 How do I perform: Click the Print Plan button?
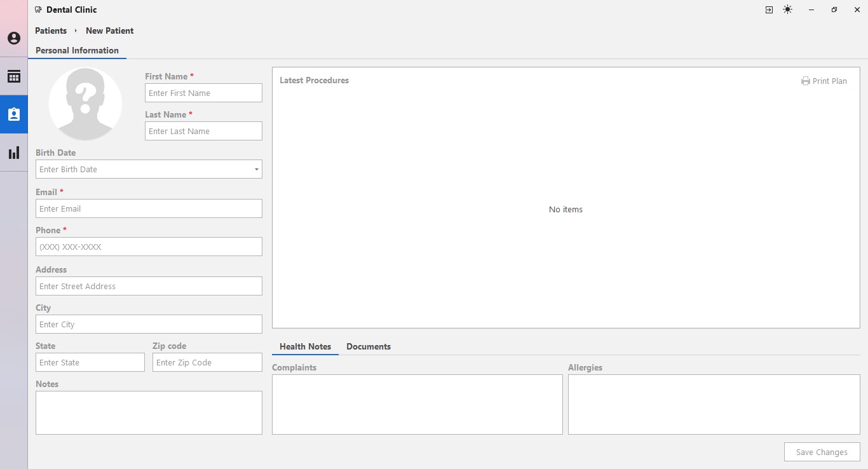click(824, 81)
